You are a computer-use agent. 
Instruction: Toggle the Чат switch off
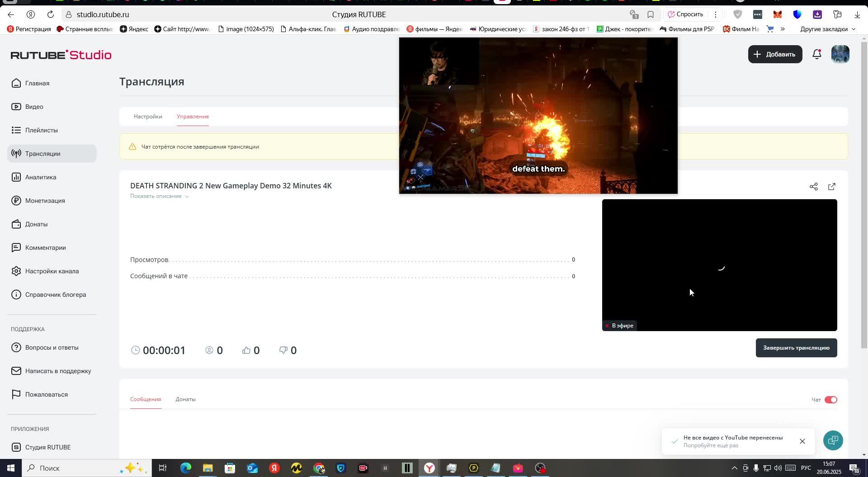pyautogui.click(x=831, y=400)
